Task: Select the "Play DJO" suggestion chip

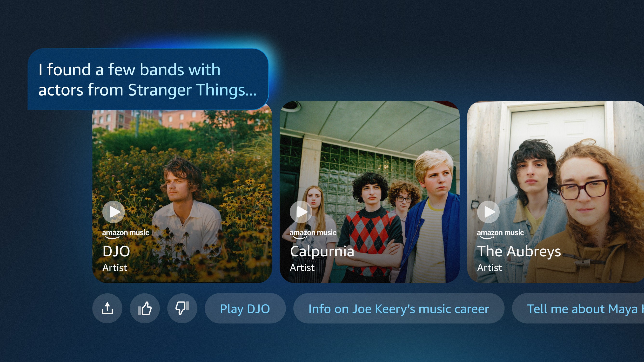Action: pyautogui.click(x=245, y=308)
